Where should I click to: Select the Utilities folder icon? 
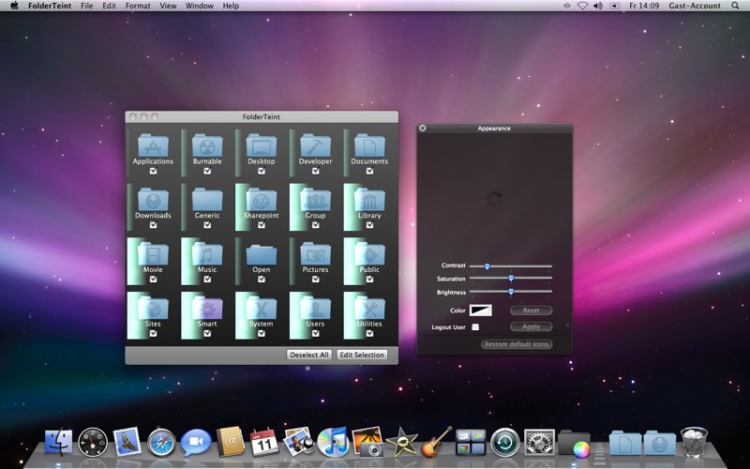tap(369, 308)
